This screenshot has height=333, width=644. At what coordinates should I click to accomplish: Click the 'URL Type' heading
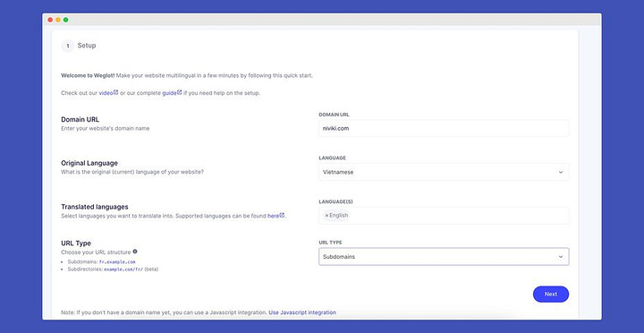tap(76, 243)
